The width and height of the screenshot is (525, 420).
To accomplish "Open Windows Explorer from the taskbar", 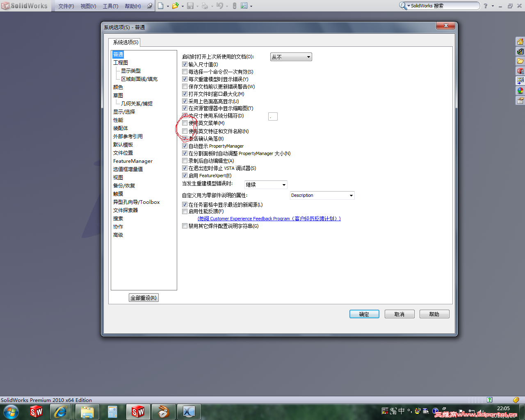I will click(x=87, y=411).
